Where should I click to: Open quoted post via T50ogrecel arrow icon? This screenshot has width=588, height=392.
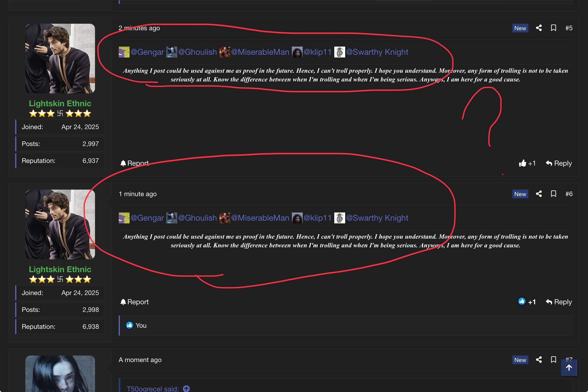(x=186, y=389)
